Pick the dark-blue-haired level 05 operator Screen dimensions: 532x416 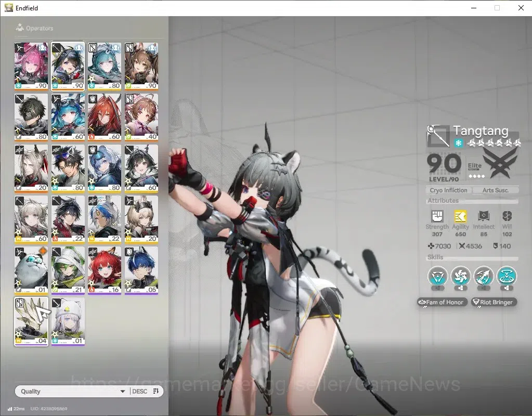(x=141, y=270)
